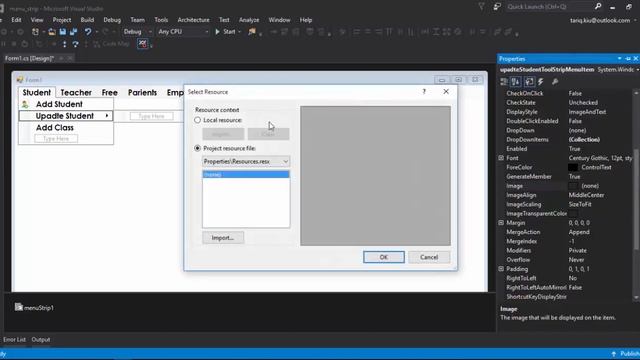Click Cancel in Select Resource dialog
The width and height of the screenshot is (640, 360).
(x=429, y=257)
